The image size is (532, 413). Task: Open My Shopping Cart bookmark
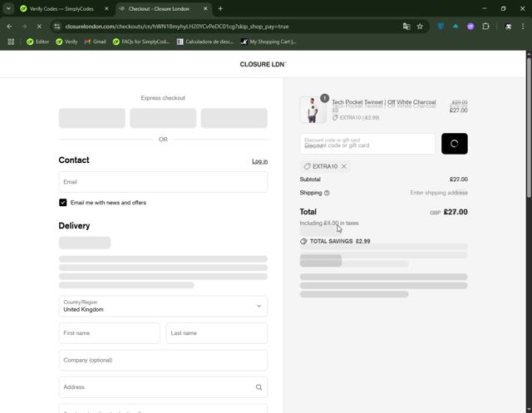click(x=268, y=42)
